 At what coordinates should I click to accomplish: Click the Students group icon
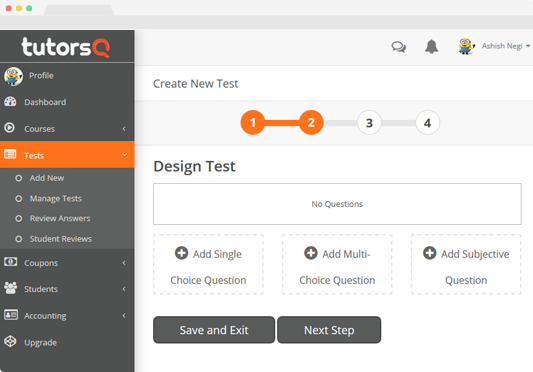[x=11, y=288]
